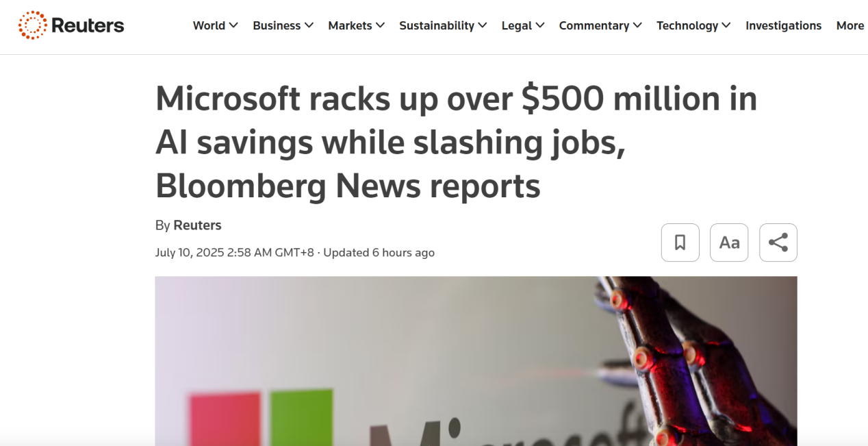868x446 pixels.
Task: Expand the Technology dropdown chevron
Action: pyautogui.click(x=726, y=25)
